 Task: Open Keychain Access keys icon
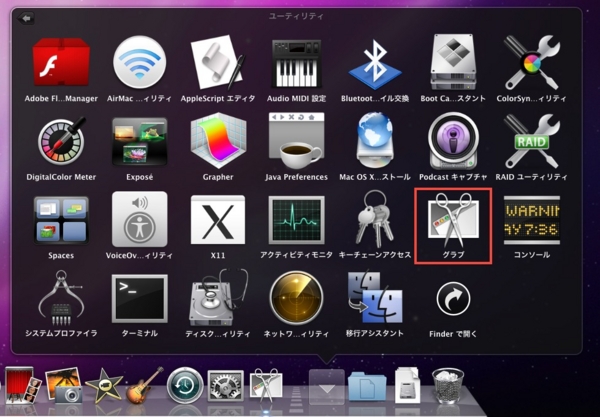375,219
